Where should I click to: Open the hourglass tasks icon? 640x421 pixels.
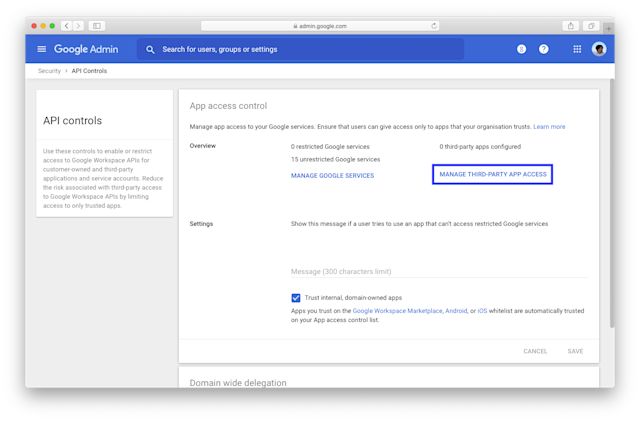pos(521,49)
